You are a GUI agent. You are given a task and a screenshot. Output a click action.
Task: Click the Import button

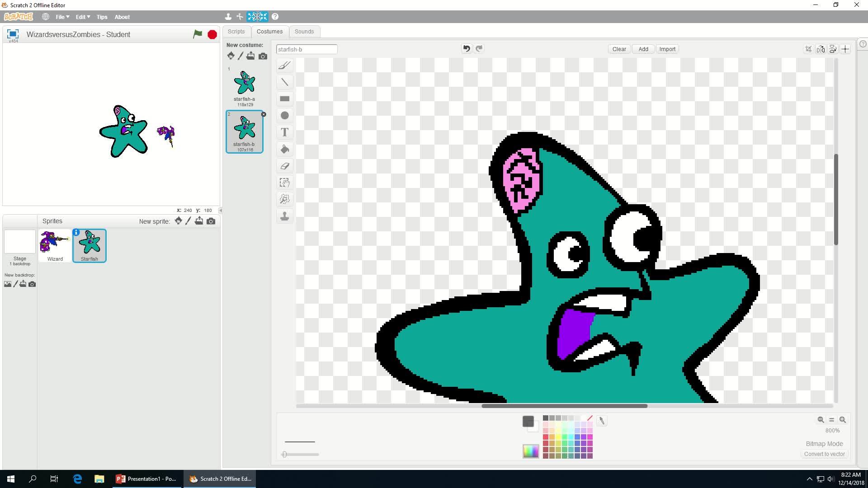667,49
